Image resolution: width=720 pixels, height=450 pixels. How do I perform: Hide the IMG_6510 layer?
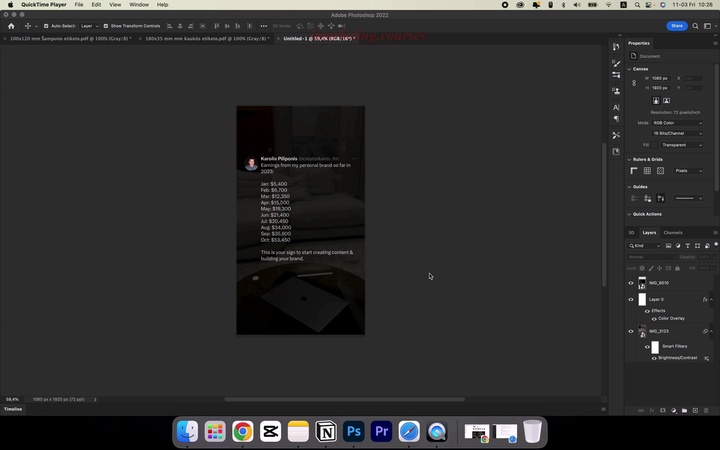point(631,283)
